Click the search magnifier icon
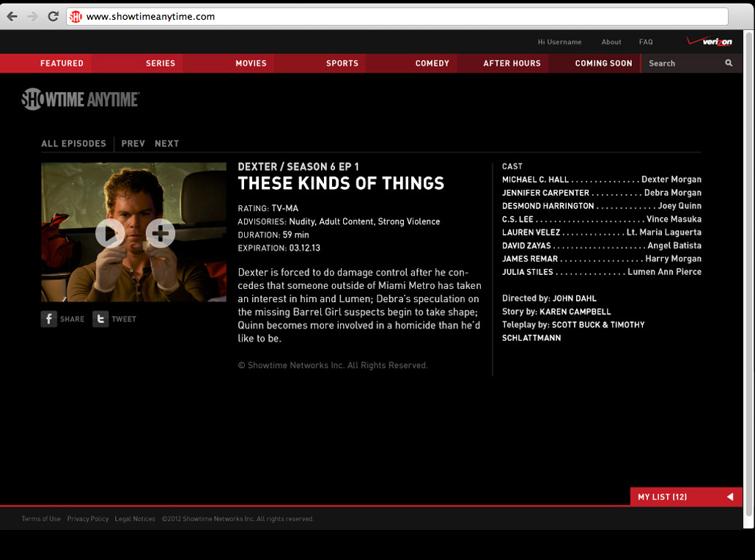Image resolution: width=755 pixels, height=560 pixels. (x=729, y=63)
